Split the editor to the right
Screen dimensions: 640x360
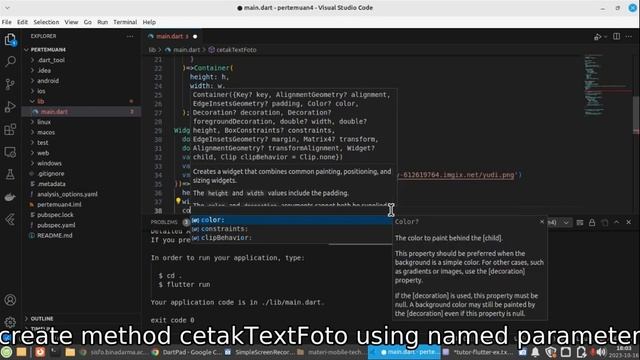(x=616, y=36)
